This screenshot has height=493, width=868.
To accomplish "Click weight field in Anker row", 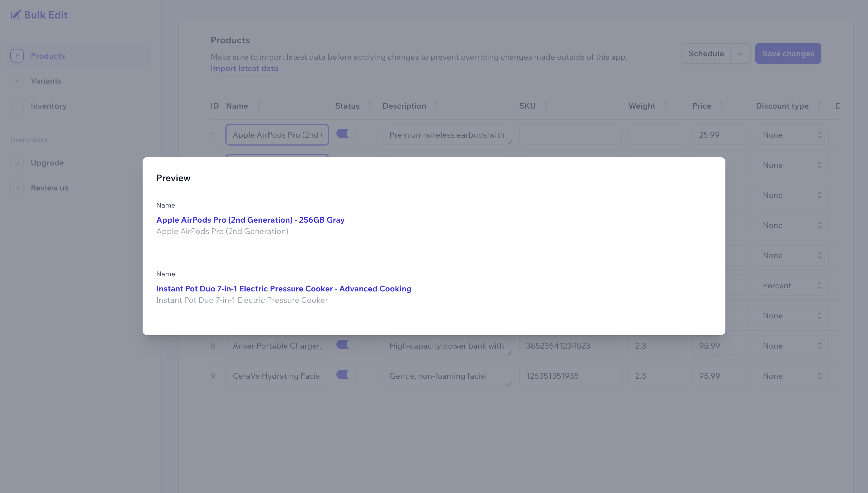I will coord(657,346).
